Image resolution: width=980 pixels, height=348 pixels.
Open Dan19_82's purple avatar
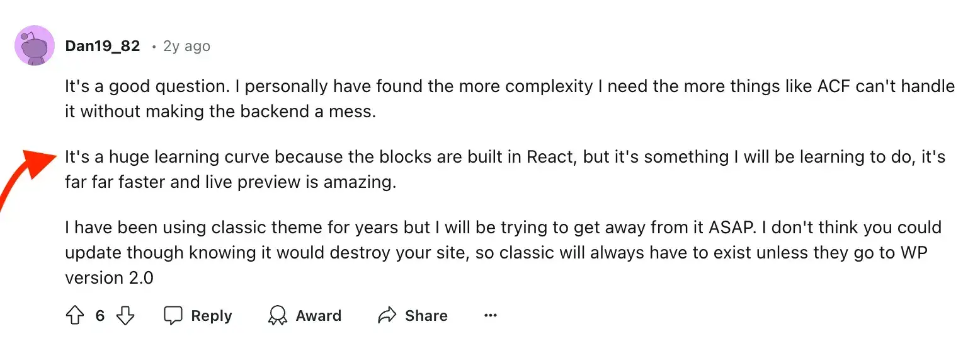pyautogui.click(x=34, y=45)
